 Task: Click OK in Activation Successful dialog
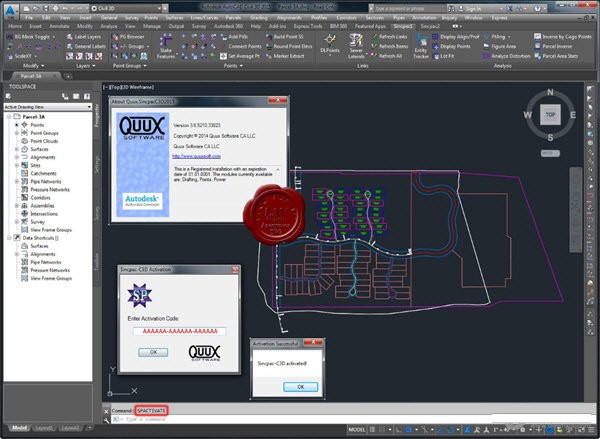click(300, 387)
